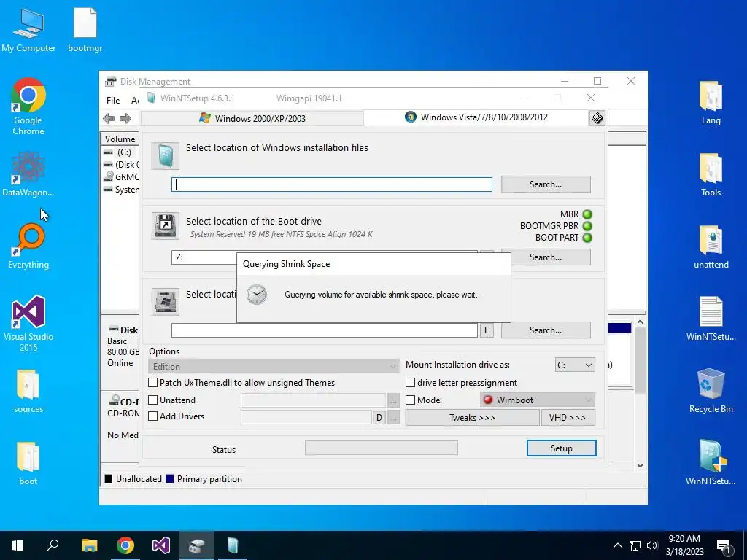Image resolution: width=747 pixels, height=560 pixels.
Task: Select (C:) volume row in Disk Management
Action: click(x=121, y=152)
